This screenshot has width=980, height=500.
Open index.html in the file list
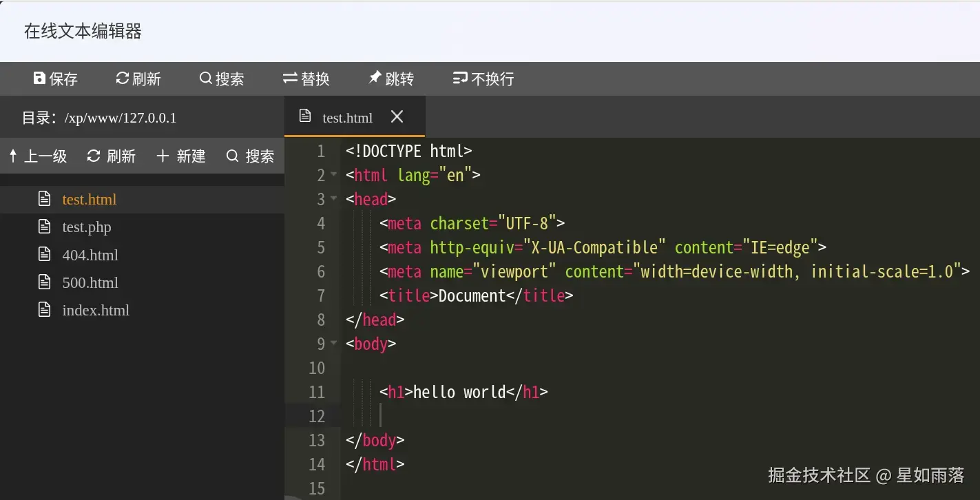point(96,310)
